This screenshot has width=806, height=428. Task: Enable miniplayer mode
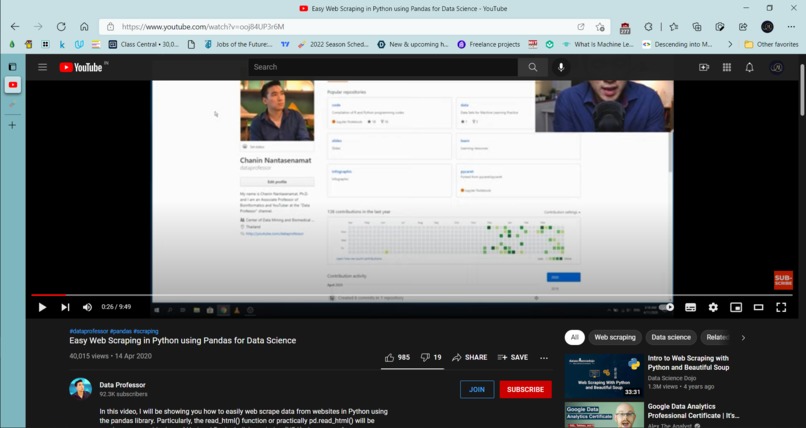pos(736,307)
